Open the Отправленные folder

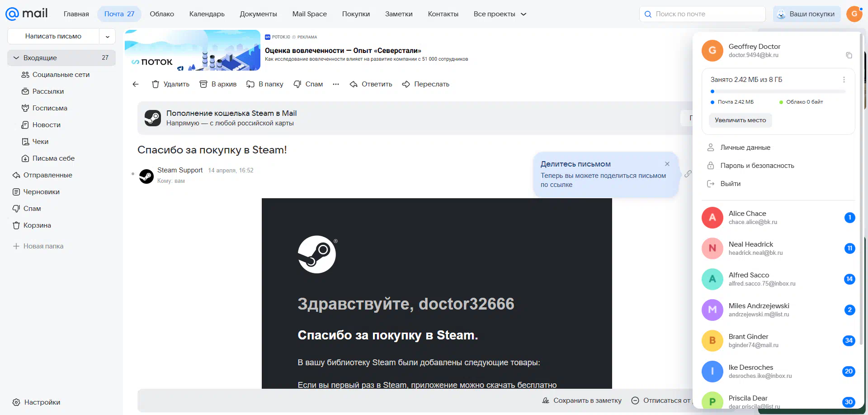(61, 175)
